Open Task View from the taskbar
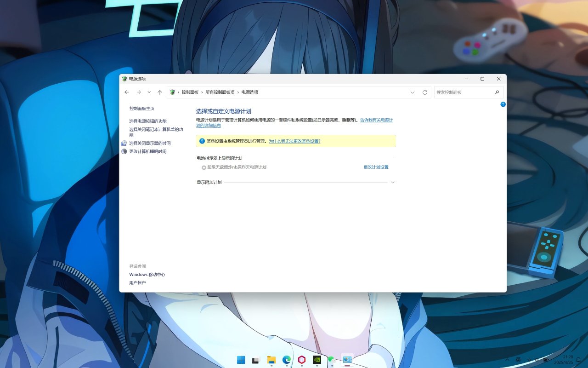The height and width of the screenshot is (368, 588). click(256, 360)
